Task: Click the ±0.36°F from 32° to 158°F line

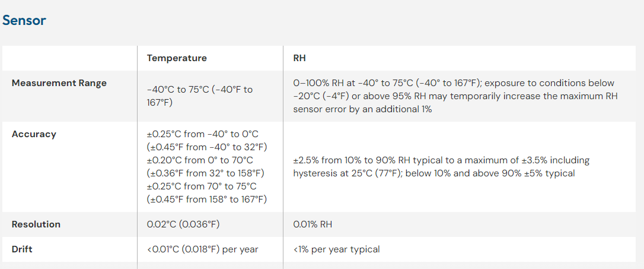Action: tap(205, 173)
